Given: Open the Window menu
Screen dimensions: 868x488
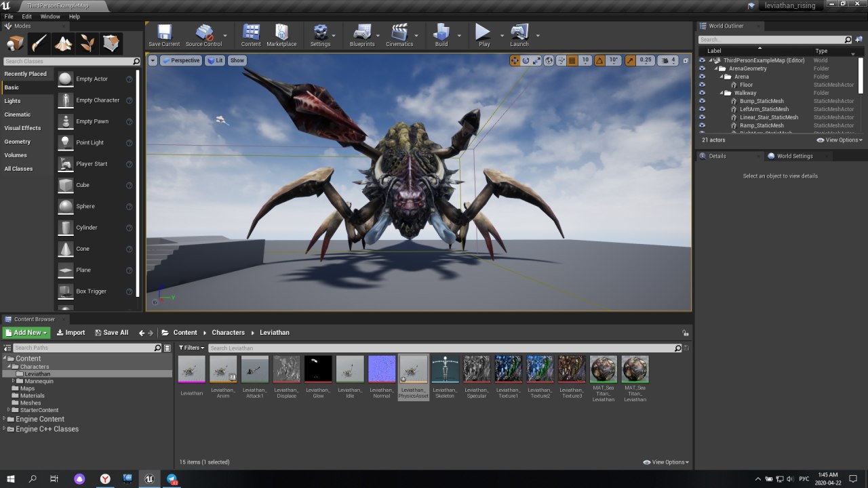Looking at the screenshot, I should 50,16.
